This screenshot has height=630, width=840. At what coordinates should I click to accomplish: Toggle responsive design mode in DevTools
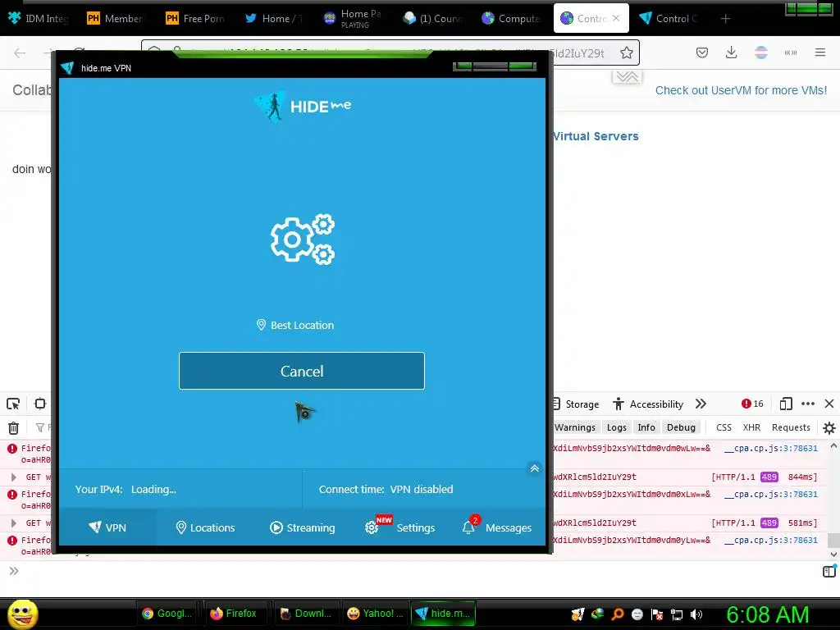tap(786, 404)
